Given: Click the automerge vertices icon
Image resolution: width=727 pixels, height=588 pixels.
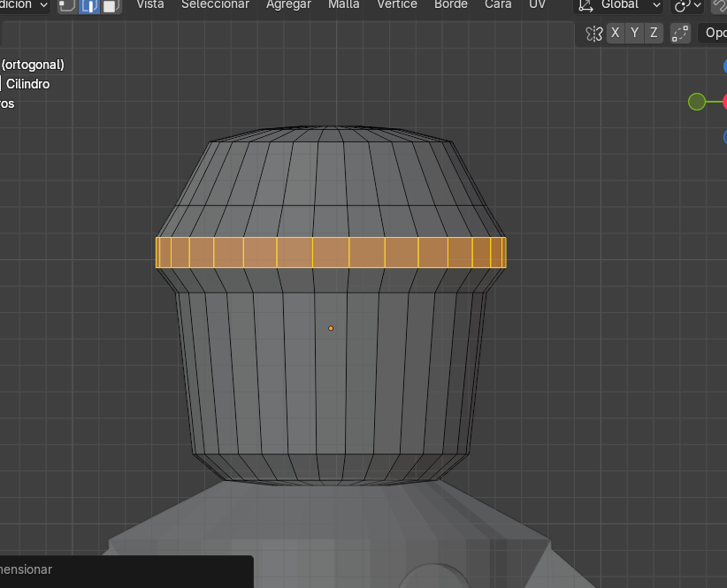Looking at the screenshot, I should pyautogui.click(x=679, y=34).
